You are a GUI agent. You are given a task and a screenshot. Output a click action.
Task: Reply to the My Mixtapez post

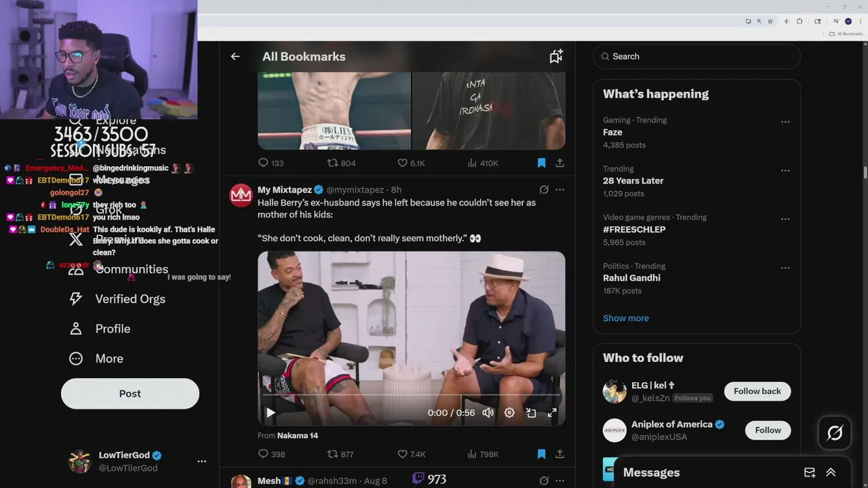pyautogui.click(x=264, y=454)
